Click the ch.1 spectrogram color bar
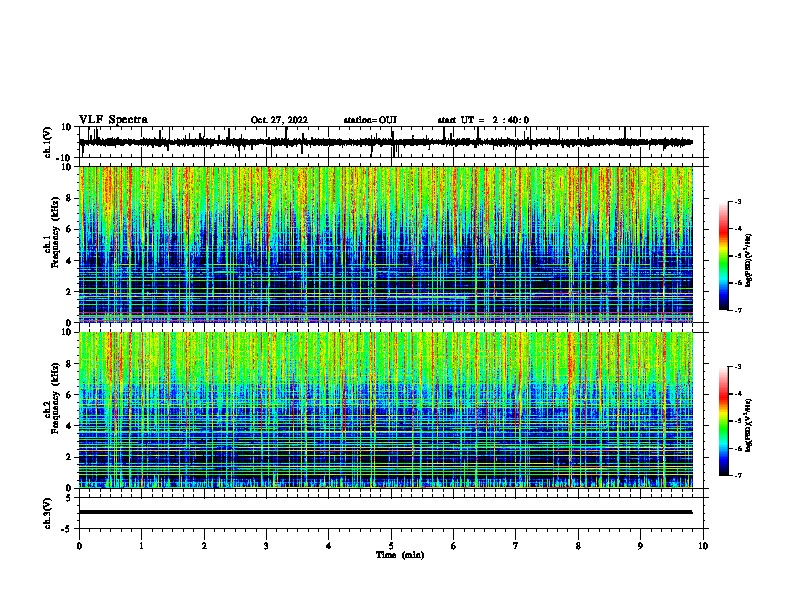792x612 pixels. [x=724, y=256]
